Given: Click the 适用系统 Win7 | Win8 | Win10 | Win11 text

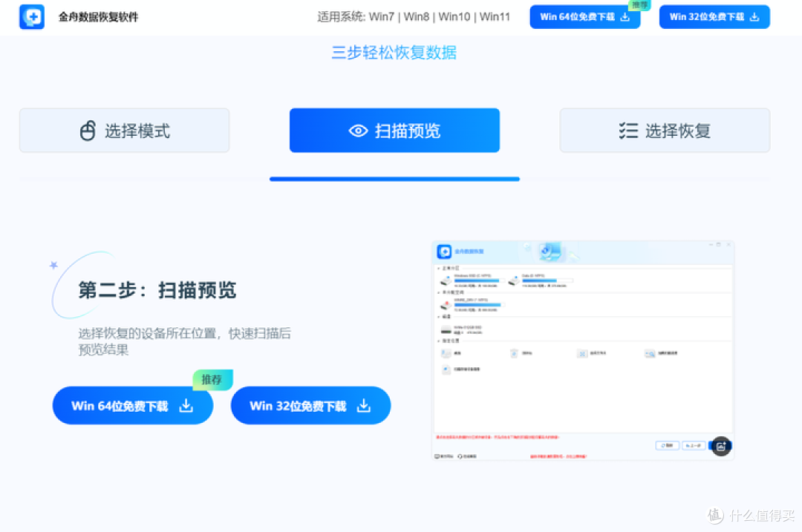Looking at the screenshot, I should click(414, 17).
